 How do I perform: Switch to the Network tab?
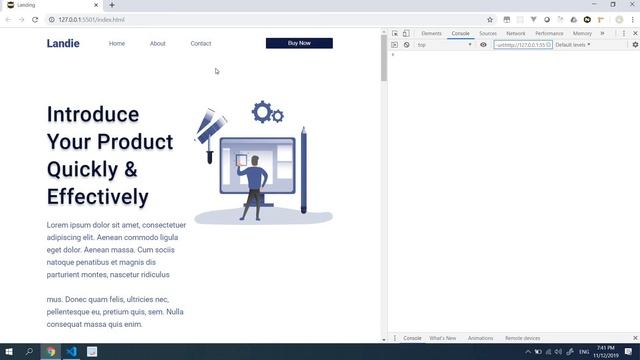tap(516, 33)
